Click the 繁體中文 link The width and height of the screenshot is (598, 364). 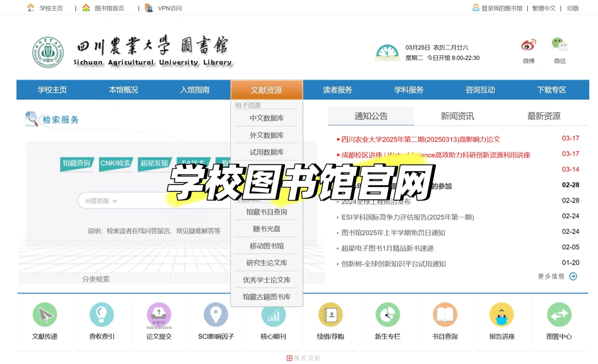tap(544, 8)
